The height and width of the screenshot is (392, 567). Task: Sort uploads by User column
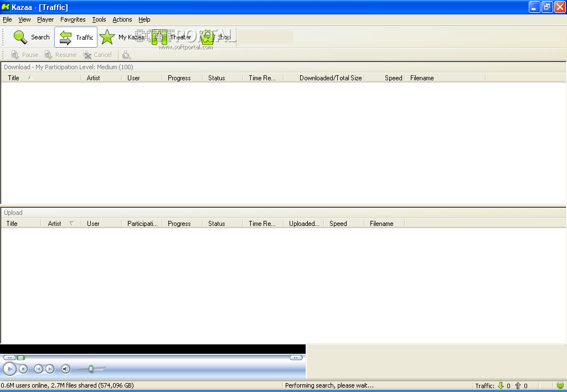pyautogui.click(x=102, y=224)
